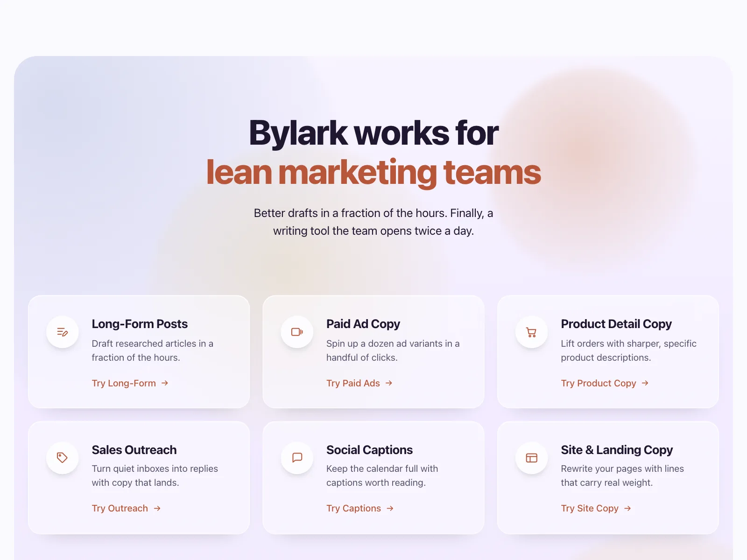Select the Product Detail Copy card title
Screen dimensions: 747x560
click(x=616, y=324)
